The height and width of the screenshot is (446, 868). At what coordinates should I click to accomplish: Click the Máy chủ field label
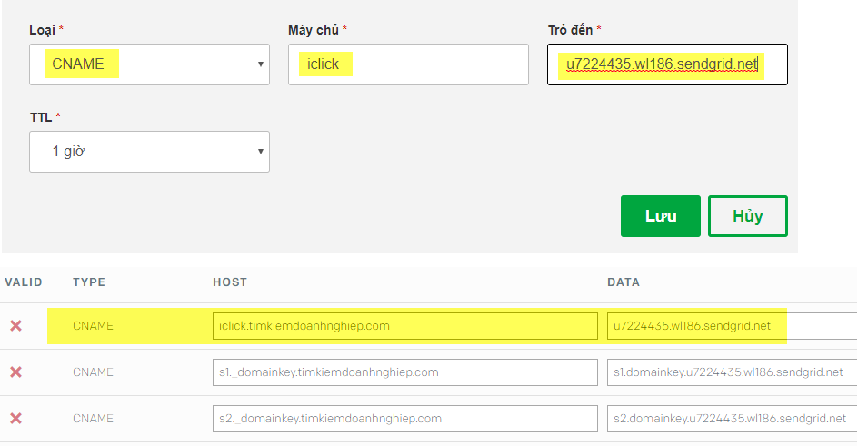coord(314,31)
